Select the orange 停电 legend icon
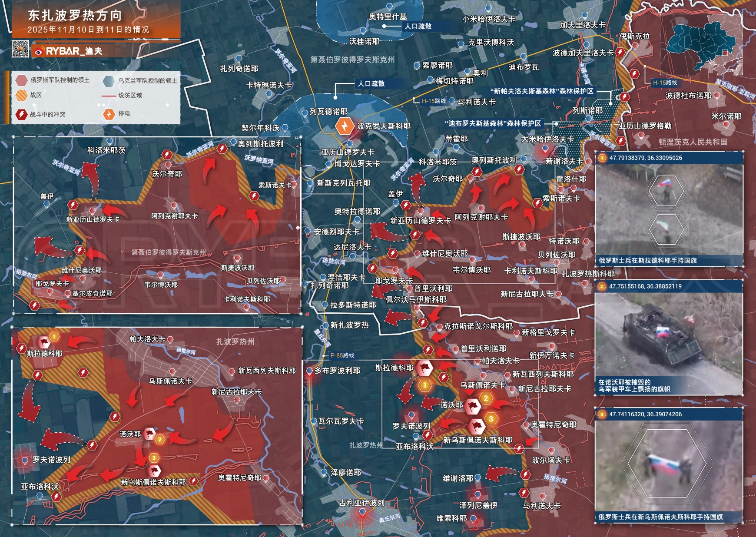 pyautogui.click(x=108, y=114)
